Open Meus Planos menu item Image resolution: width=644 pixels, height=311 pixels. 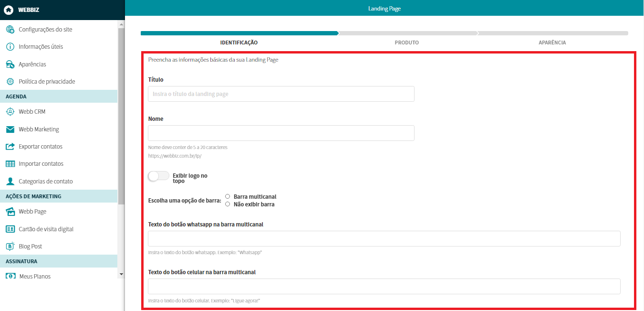tap(35, 277)
